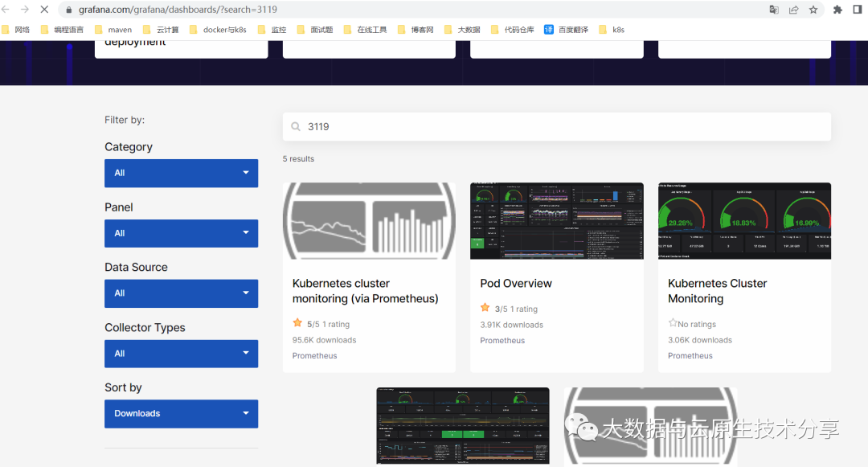
Task: Click the Pod Overview preview thumbnail
Action: click(x=556, y=221)
